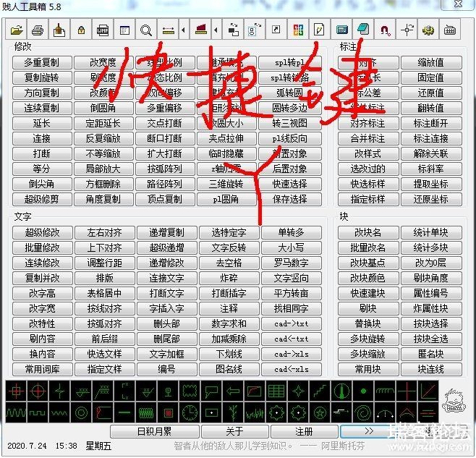
Task: Click the 文字加框 button
Action: [167, 354]
